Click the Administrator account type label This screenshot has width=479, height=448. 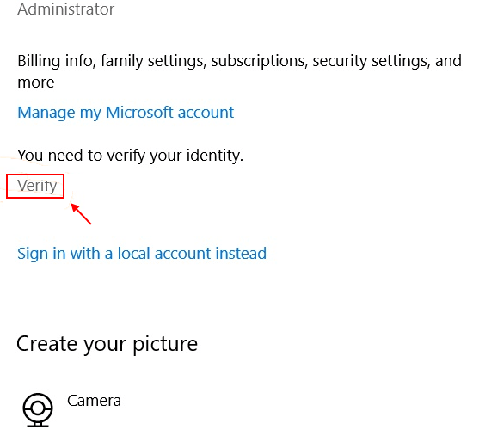point(65,9)
